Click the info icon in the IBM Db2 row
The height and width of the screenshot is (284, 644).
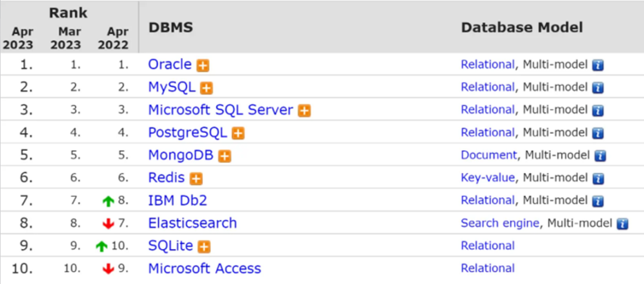click(x=598, y=201)
